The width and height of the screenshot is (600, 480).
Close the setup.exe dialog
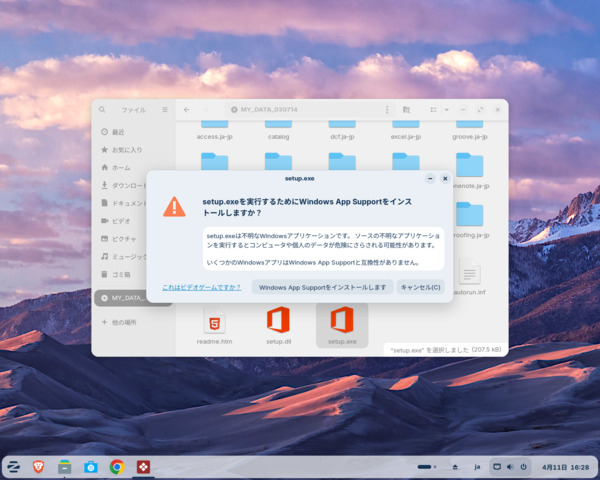point(445,178)
